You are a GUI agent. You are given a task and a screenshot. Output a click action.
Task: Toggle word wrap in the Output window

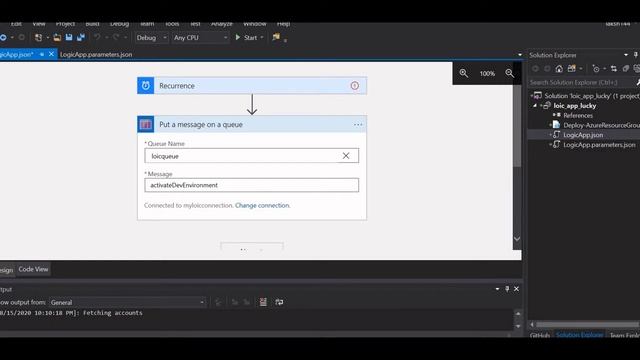pyautogui.click(x=279, y=302)
